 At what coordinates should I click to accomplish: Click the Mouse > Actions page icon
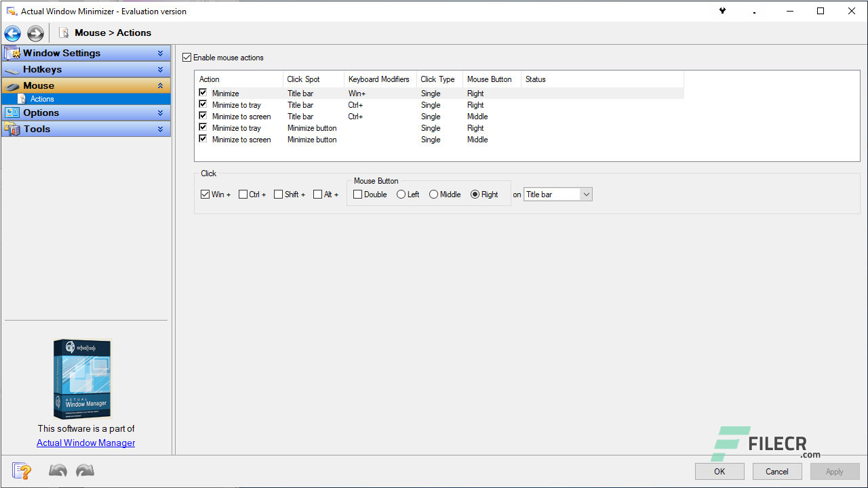click(64, 33)
